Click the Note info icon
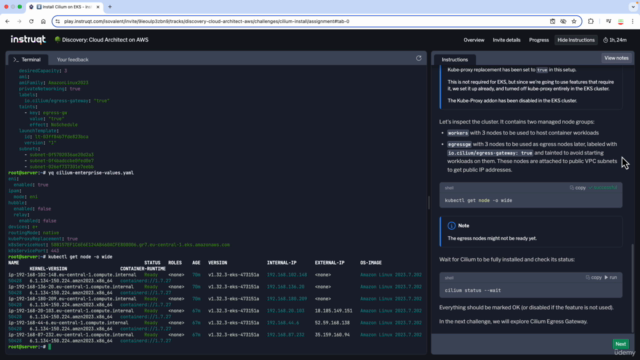Viewport: 640px width, 360px height. click(x=451, y=226)
